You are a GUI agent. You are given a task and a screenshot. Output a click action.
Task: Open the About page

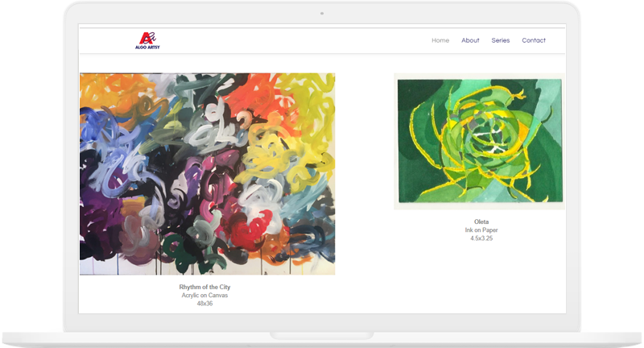point(470,40)
